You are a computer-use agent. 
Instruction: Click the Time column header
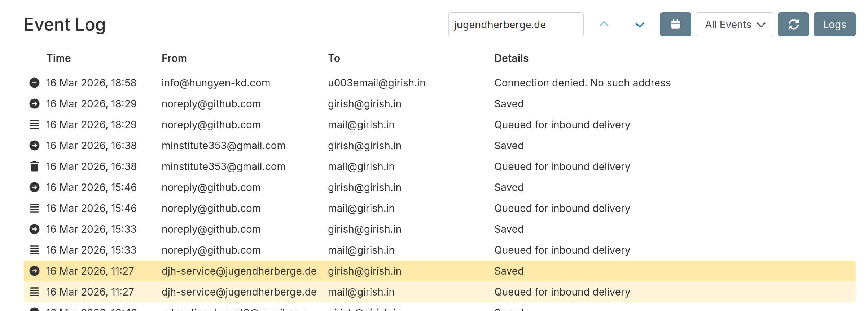pyautogui.click(x=58, y=58)
